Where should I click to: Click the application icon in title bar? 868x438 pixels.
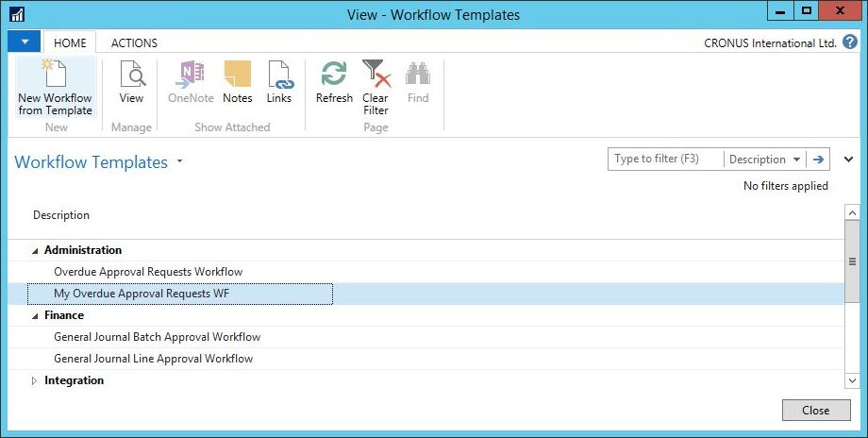pos(16,14)
